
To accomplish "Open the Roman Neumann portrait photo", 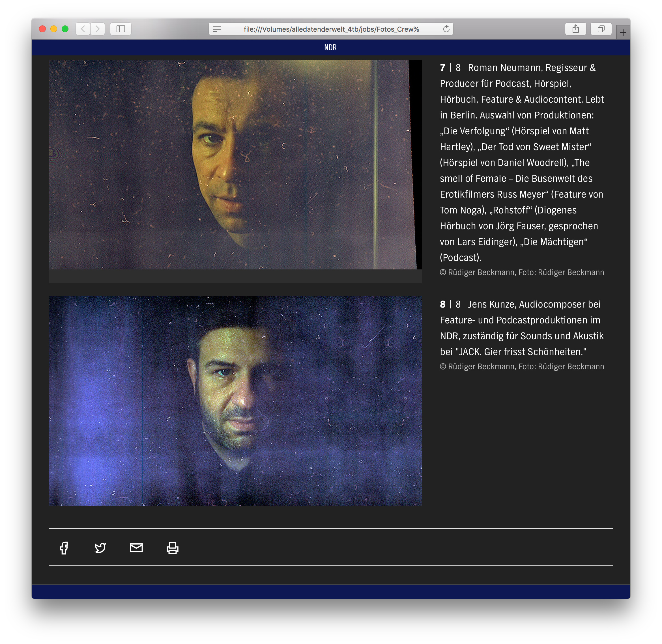I will tap(235, 164).
